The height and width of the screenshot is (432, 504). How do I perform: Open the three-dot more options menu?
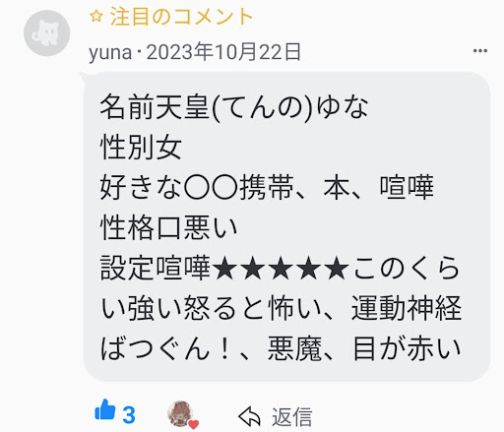[480, 50]
